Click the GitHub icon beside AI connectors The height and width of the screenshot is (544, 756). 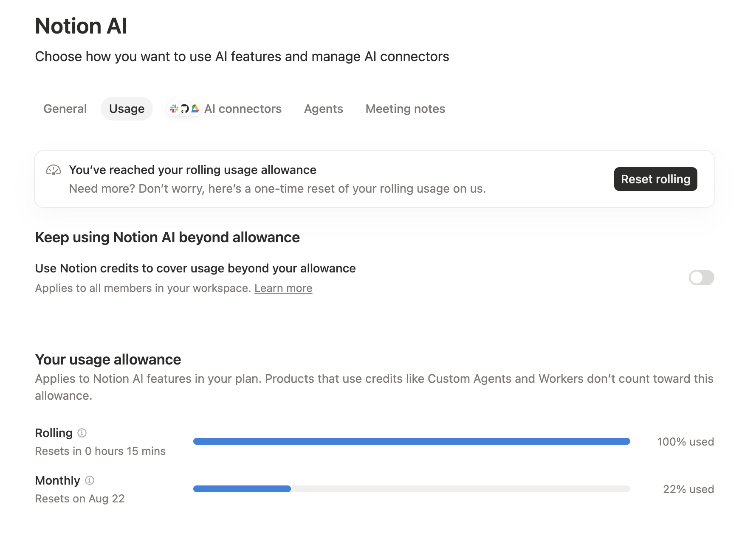[x=184, y=109]
